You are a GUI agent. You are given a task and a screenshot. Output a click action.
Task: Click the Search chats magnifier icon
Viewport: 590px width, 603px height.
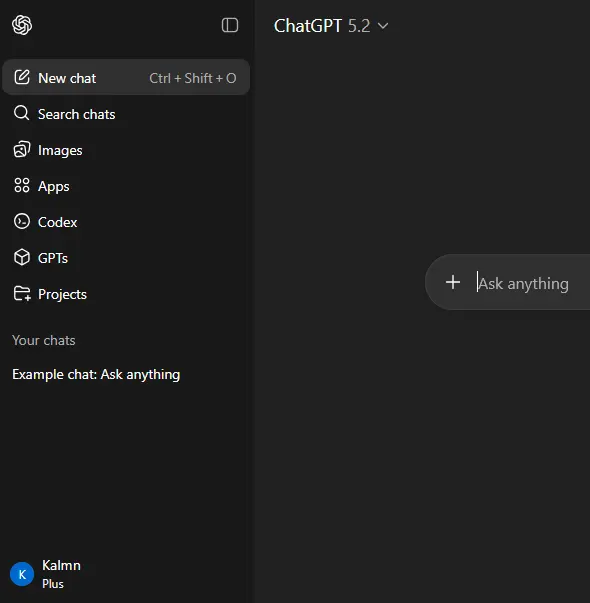pyautogui.click(x=22, y=113)
